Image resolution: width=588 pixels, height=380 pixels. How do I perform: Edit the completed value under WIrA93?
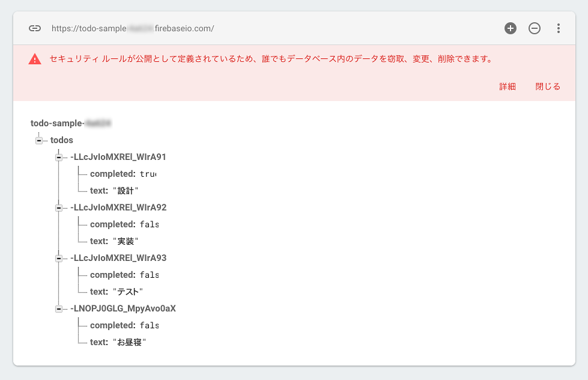[x=149, y=275]
